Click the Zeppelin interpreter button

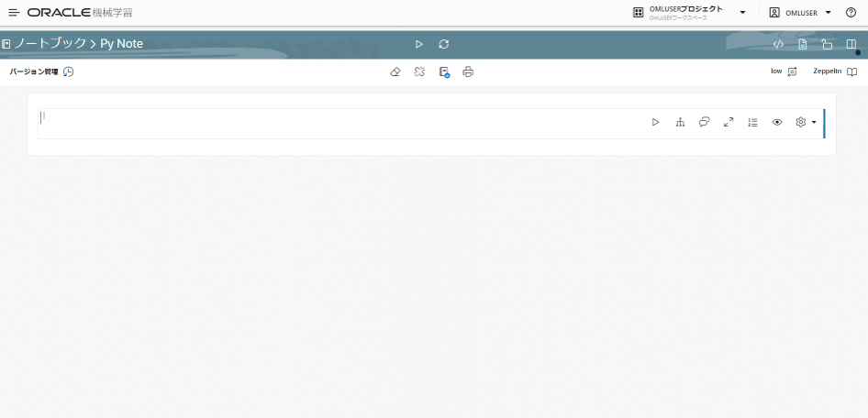[834, 71]
